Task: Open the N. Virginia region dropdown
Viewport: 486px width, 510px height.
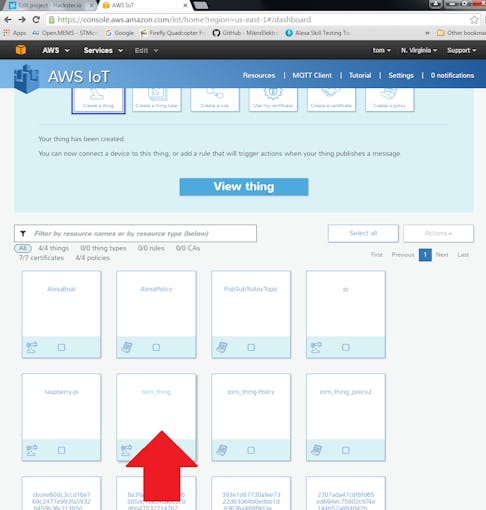Action: tap(419, 50)
